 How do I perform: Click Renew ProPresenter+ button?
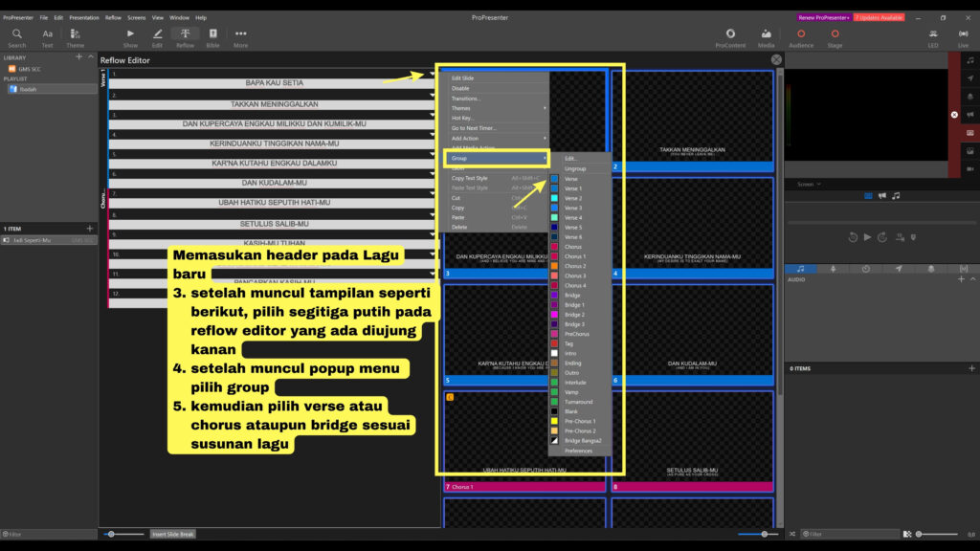824,17
